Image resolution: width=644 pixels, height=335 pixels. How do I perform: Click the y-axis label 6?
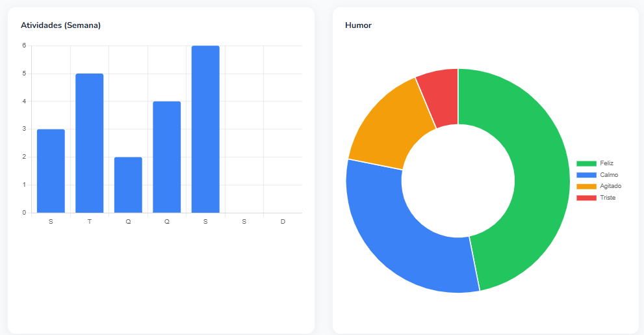pyautogui.click(x=23, y=46)
